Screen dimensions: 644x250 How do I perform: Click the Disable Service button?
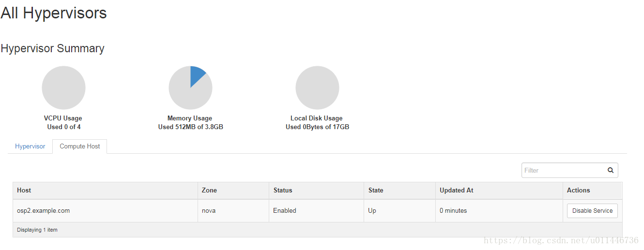click(592, 211)
